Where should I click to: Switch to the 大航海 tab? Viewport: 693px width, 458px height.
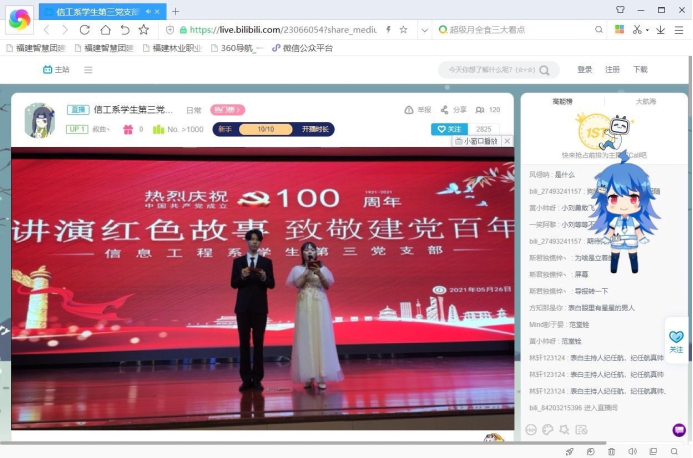[x=646, y=101]
